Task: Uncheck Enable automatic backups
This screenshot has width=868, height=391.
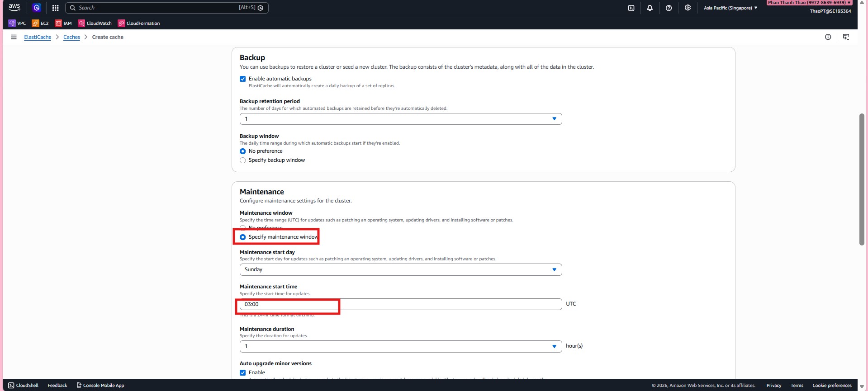Action: pyautogui.click(x=243, y=79)
